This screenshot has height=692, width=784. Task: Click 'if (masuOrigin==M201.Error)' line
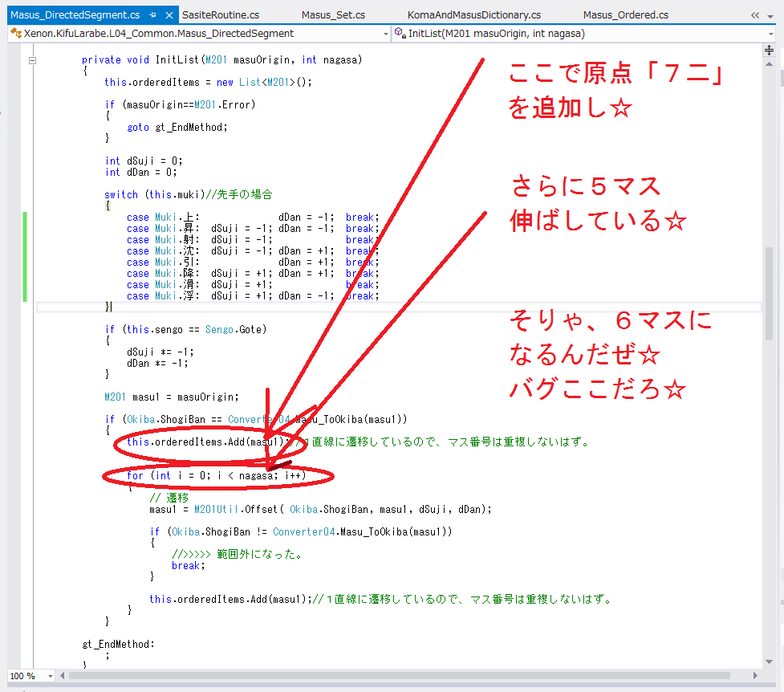pos(180,104)
